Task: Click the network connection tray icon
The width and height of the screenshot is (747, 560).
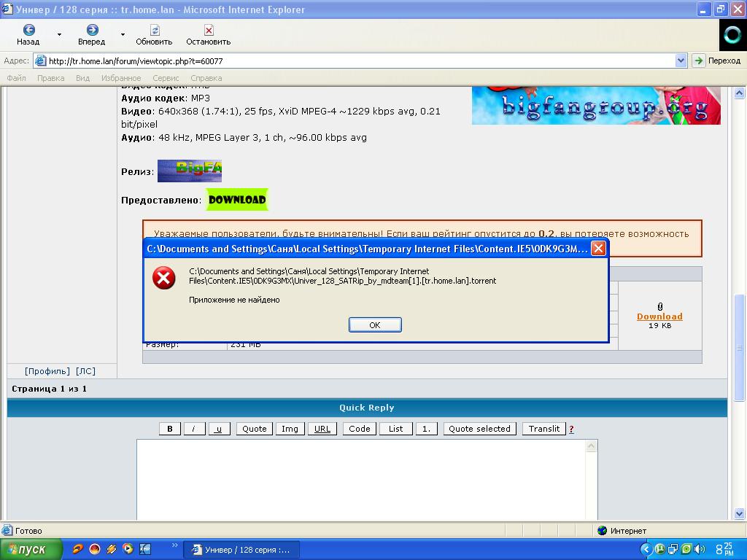Action: click(673, 550)
